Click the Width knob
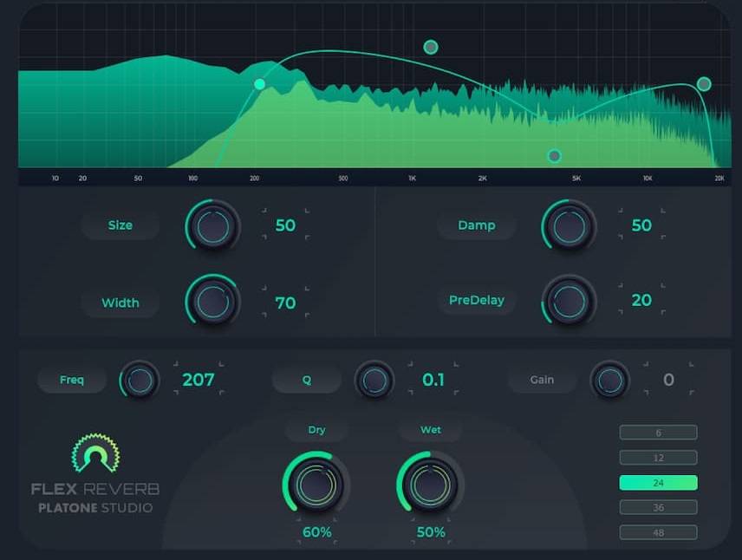 pyautogui.click(x=212, y=303)
